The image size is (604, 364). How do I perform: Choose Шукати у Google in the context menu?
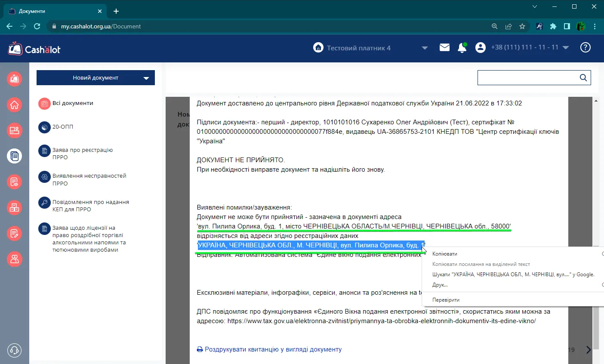513,275
